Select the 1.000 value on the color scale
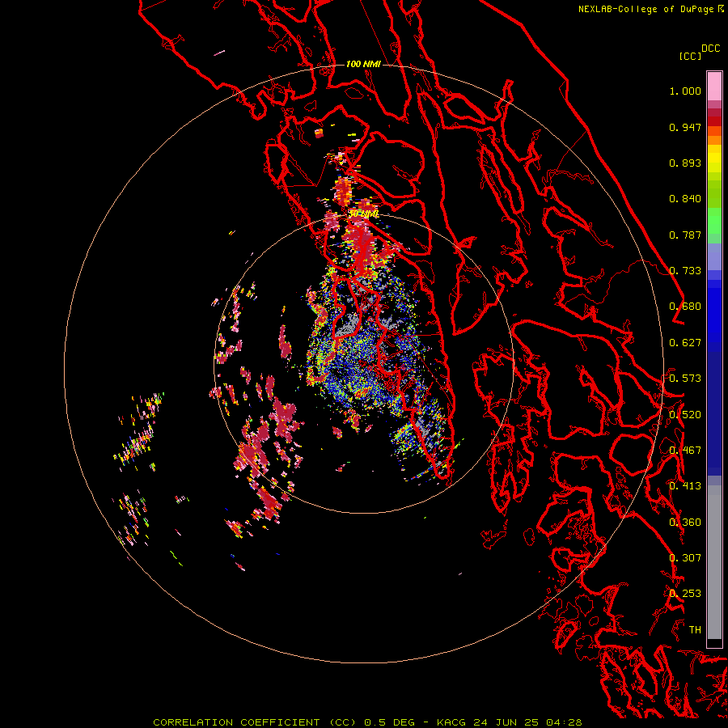The height and width of the screenshot is (728, 728). pyautogui.click(x=685, y=91)
